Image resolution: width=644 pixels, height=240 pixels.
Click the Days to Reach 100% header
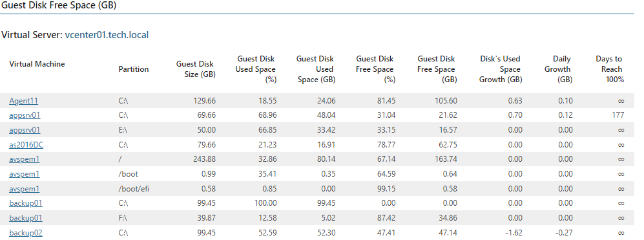point(610,69)
